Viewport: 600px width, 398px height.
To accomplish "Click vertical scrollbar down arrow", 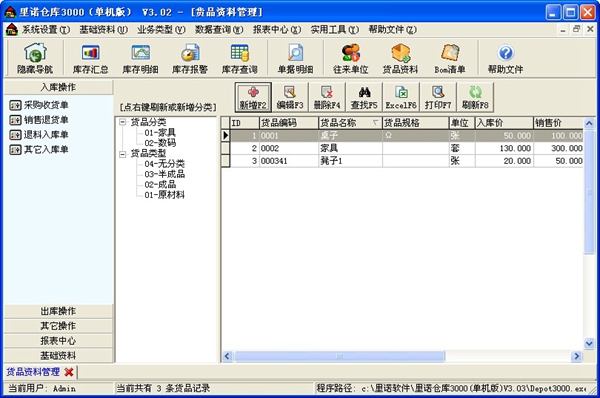I will coord(589,343).
